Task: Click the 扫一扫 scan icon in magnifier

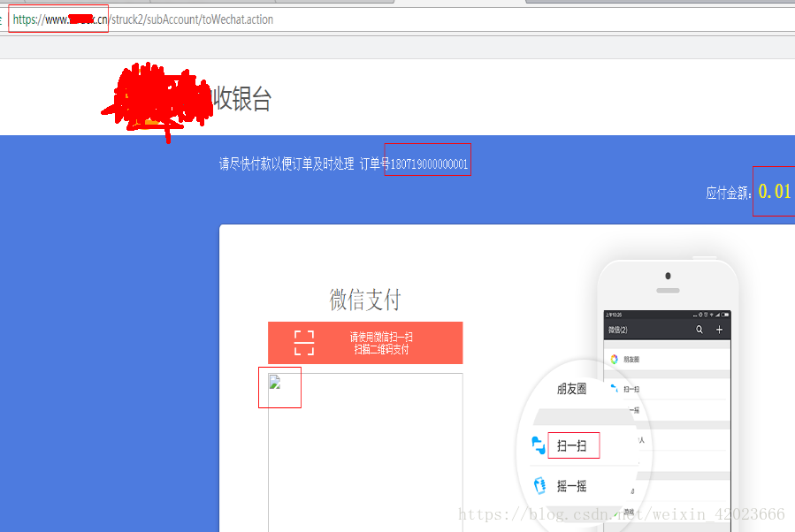Action: pyautogui.click(x=538, y=445)
